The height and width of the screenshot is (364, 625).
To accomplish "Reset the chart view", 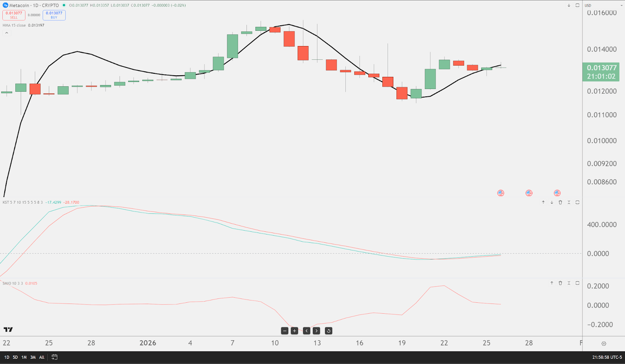I will point(329,331).
